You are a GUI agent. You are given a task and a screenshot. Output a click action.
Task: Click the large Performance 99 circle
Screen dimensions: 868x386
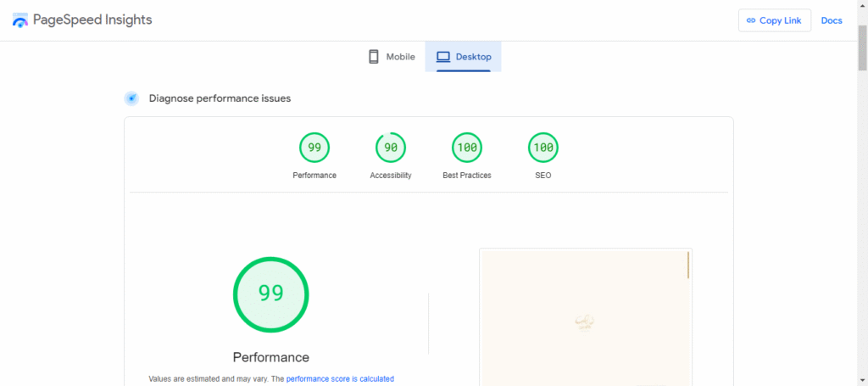pyautogui.click(x=271, y=294)
